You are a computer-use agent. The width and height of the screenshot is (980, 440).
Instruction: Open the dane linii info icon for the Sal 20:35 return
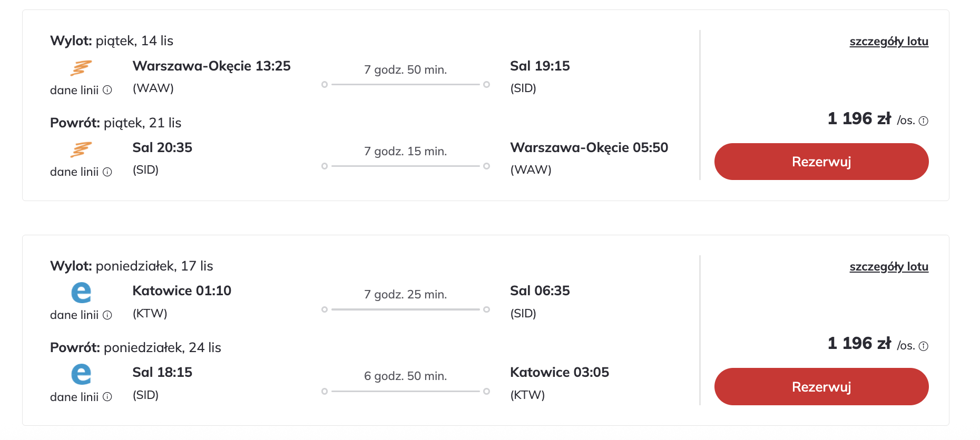(108, 172)
